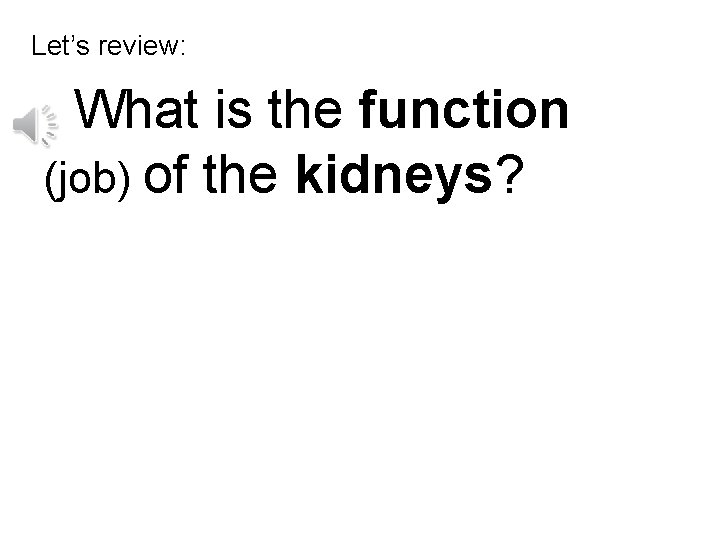
Task: Click the empty white area below the question
Action: (x=360, y=380)
